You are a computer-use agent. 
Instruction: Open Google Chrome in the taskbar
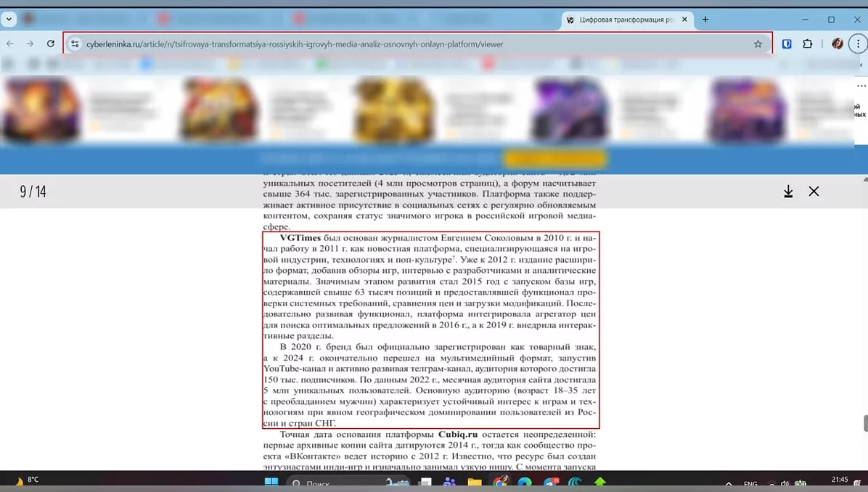pos(501,482)
